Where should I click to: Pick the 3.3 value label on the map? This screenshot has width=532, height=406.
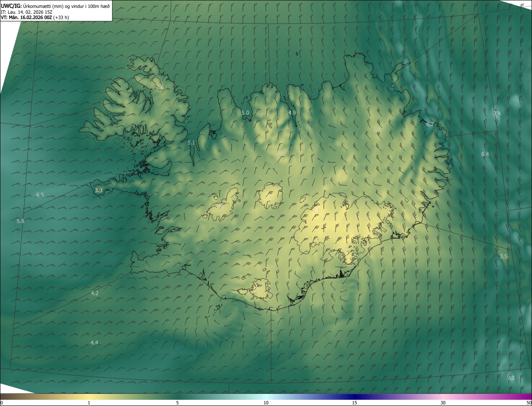(x=99, y=190)
